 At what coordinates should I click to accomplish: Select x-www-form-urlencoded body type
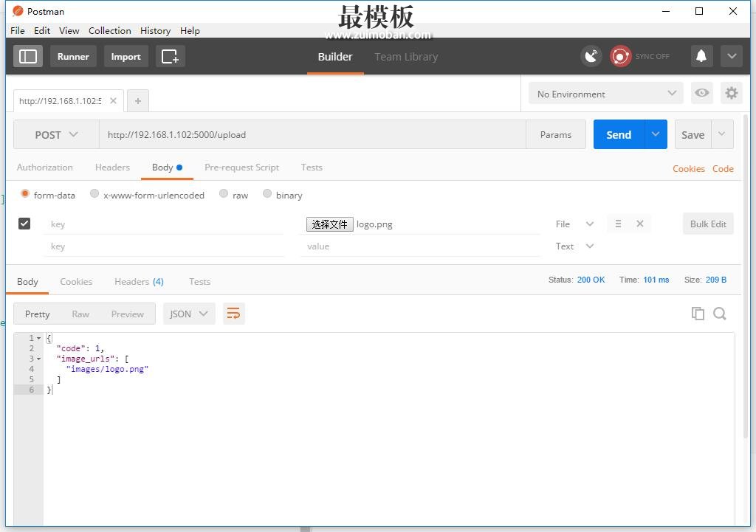point(94,194)
